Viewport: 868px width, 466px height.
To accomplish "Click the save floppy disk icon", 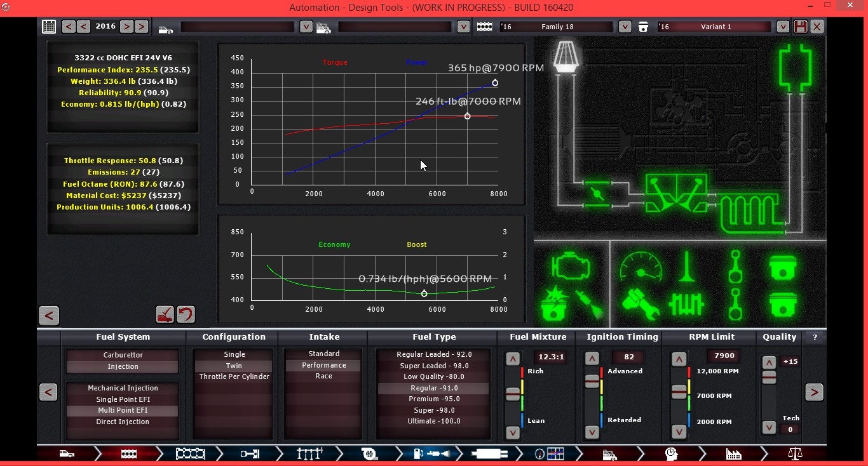I will (x=801, y=27).
